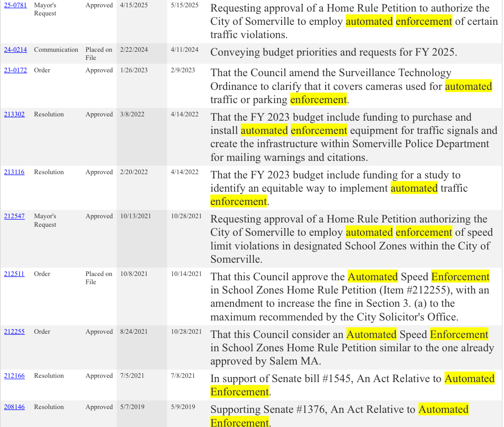The height and width of the screenshot is (427, 504).
Task: Click the 'Communication' type cell
Action: [x=56, y=50]
